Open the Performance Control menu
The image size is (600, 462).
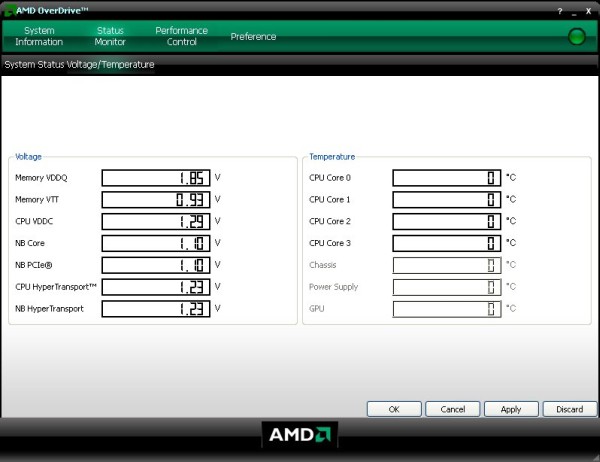pos(181,36)
